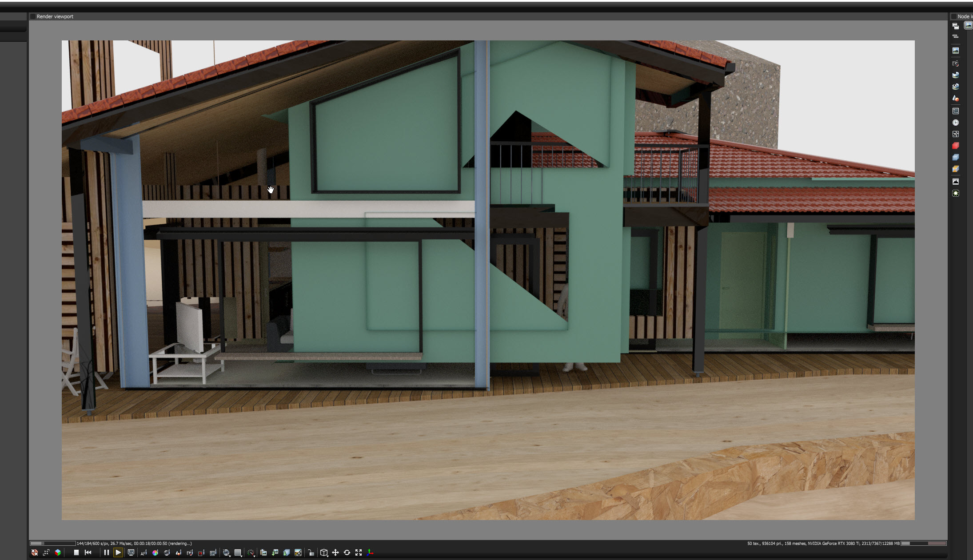Open the camera node icon in sidebar
This screenshot has width=973, height=560.
point(956,64)
